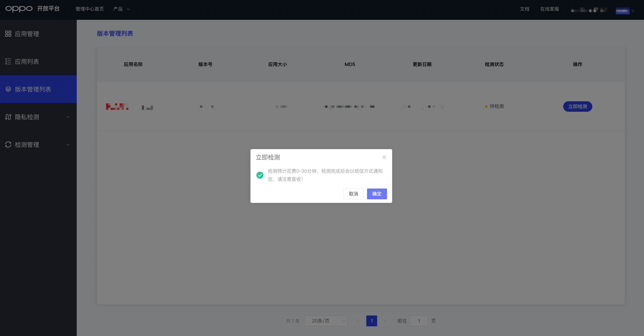Close the 立即检测 dialog with the X
The height and width of the screenshot is (336, 644).
pos(384,157)
